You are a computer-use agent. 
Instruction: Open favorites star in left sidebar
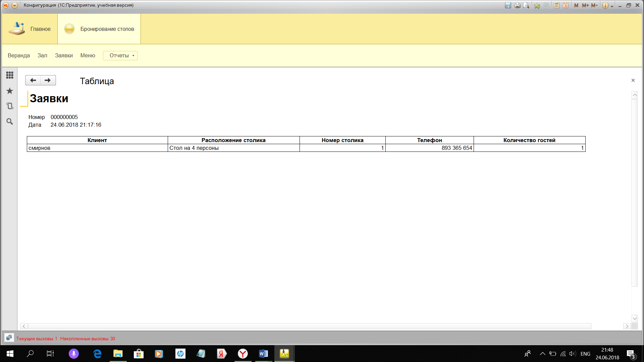click(10, 91)
